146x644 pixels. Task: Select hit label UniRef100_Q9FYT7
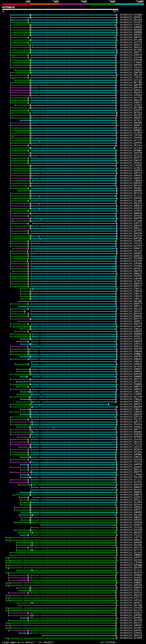(131, 429)
